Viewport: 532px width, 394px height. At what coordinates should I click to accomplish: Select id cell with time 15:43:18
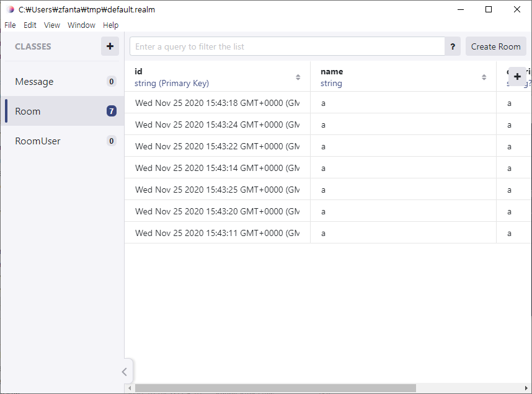point(218,103)
